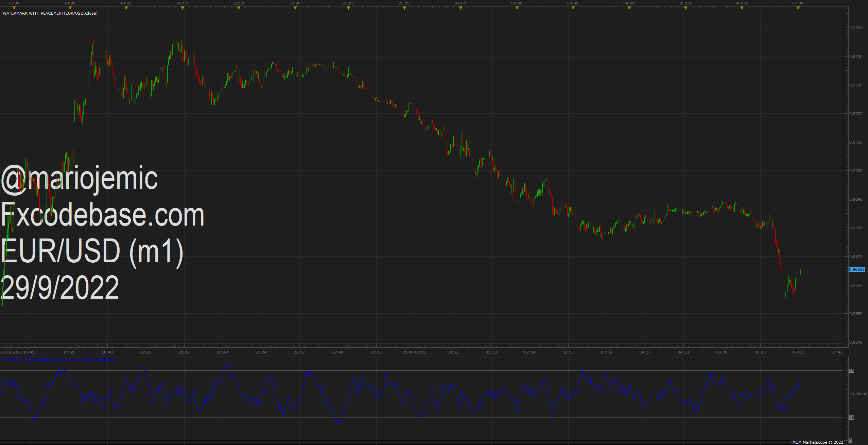The width and height of the screenshot is (868, 445).
Task: Click the 17:59 bottom time label
Action: click(69, 352)
